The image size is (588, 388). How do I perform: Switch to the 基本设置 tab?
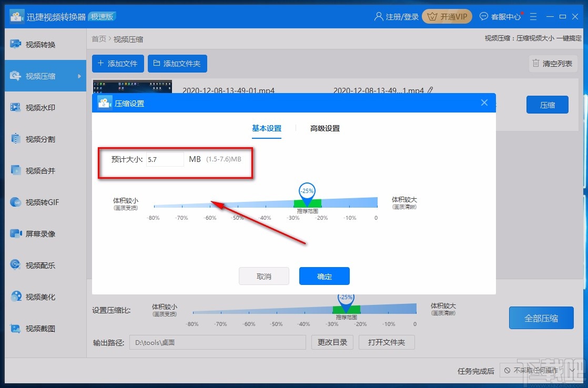(267, 128)
